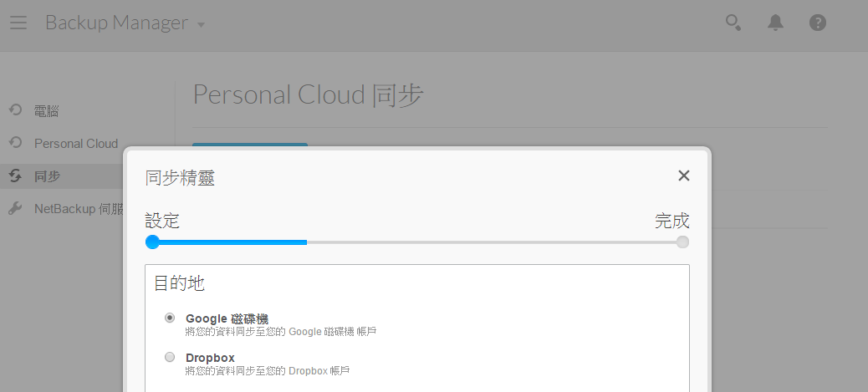Click the Personal Cloud 同步 page heading
Screen dimensions: 868x392
pos(308,95)
